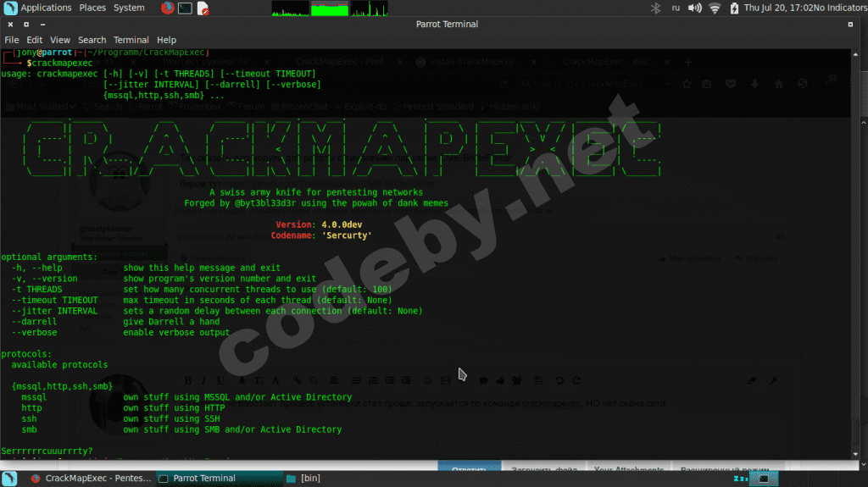Open the volume control icon
The image size is (868, 487).
tap(695, 8)
